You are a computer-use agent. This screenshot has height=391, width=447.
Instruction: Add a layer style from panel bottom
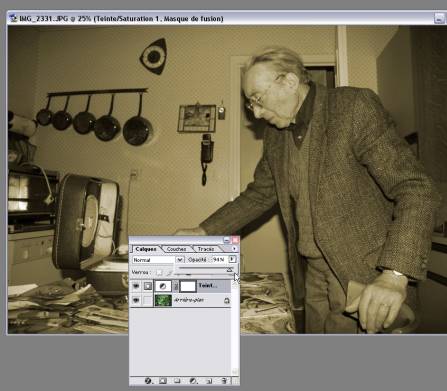(x=148, y=381)
